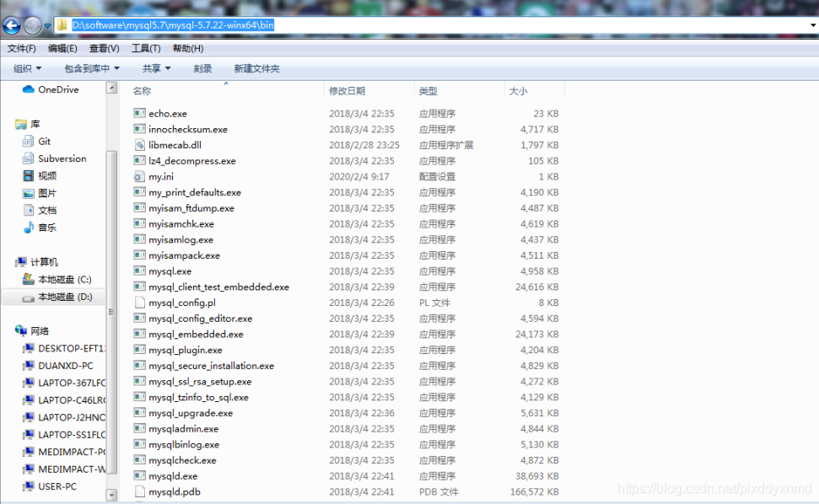The width and height of the screenshot is (819, 504).
Task: Click the address bar path field
Action: point(434,25)
